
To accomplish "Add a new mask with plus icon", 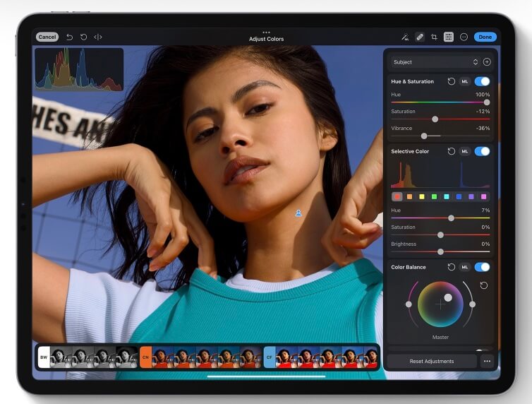I will point(487,62).
